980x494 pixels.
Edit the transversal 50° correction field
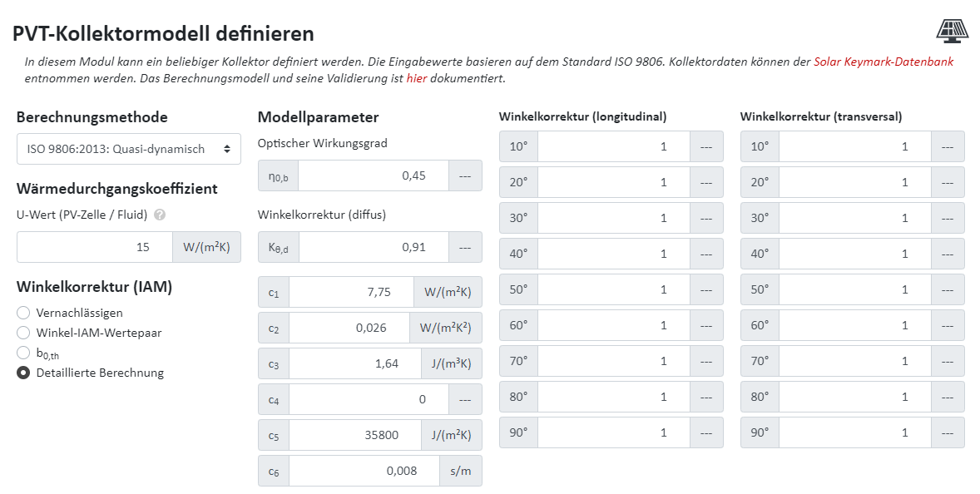click(854, 289)
